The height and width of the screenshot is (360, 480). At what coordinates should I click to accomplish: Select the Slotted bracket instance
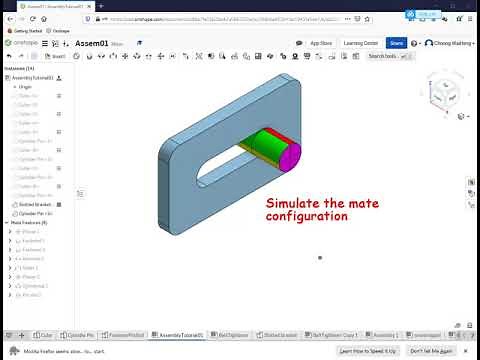pyautogui.click(x=32, y=204)
